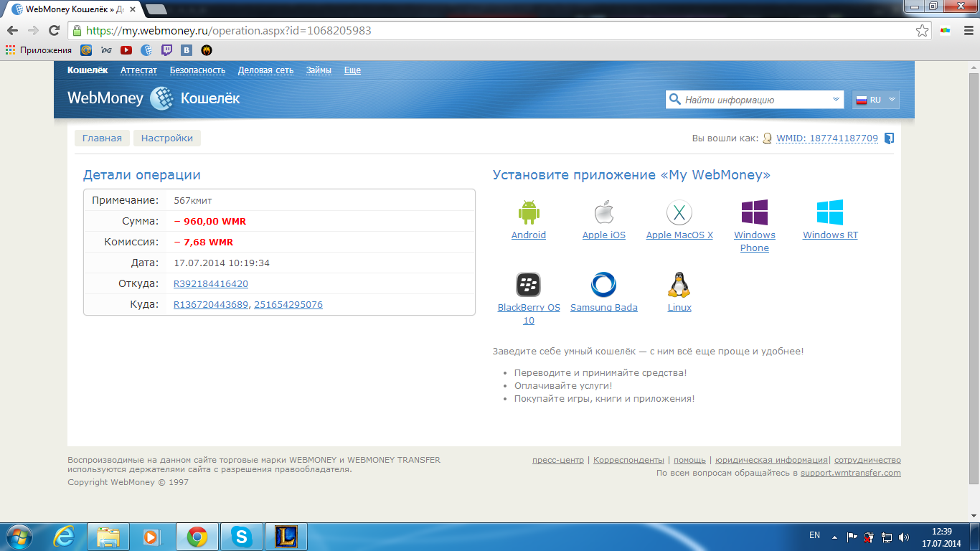
Task: Open the Linux penguin app icon
Action: tap(679, 285)
